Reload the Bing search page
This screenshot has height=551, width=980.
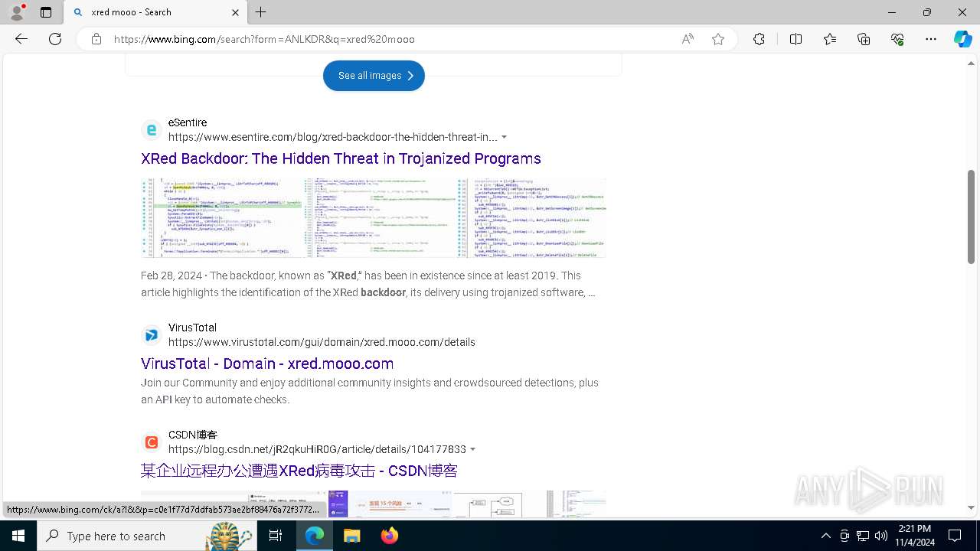pos(55,39)
